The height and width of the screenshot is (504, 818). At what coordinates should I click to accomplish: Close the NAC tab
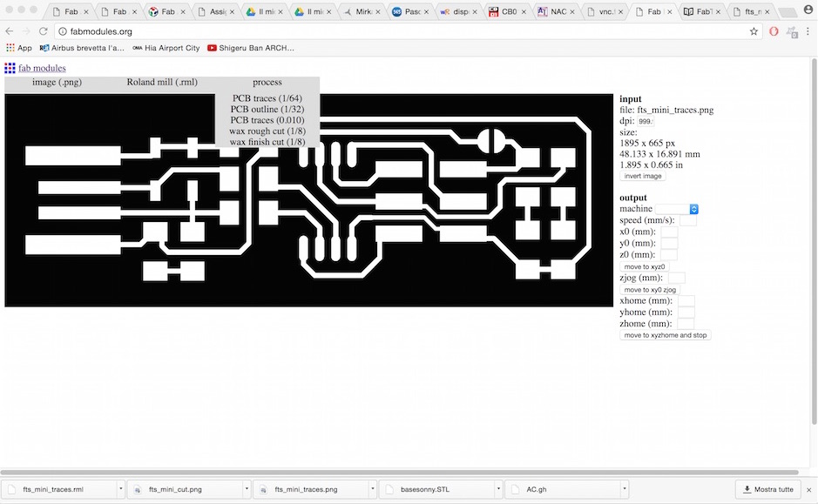[572, 11]
